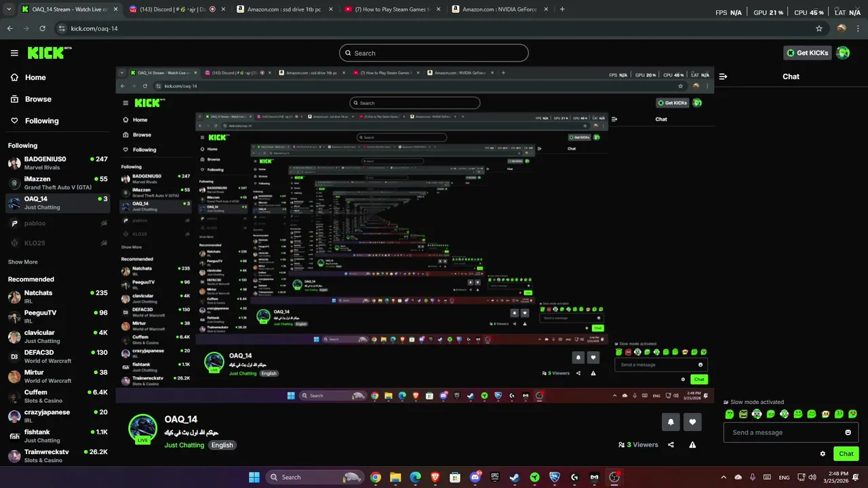Click the Windows taskbar Search box

[315, 477]
